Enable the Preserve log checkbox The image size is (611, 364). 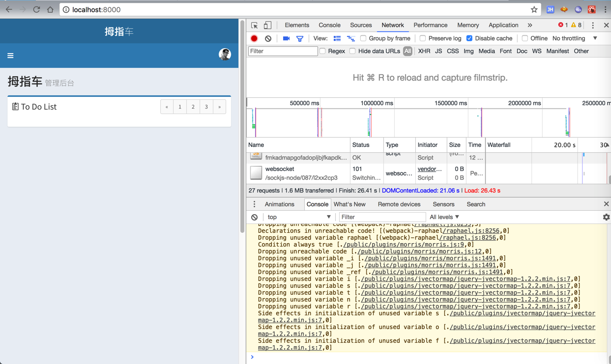(x=423, y=38)
